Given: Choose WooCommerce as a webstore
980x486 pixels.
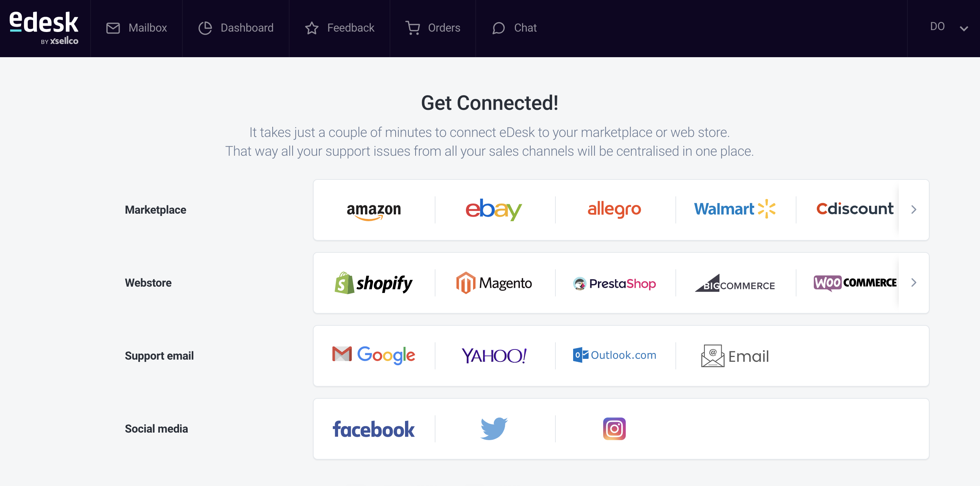Looking at the screenshot, I should [x=854, y=283].
